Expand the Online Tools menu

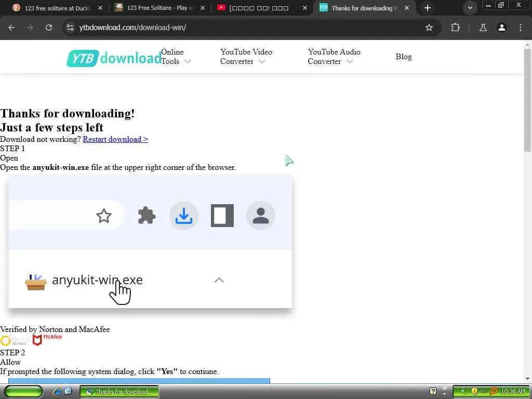[176, 57]
